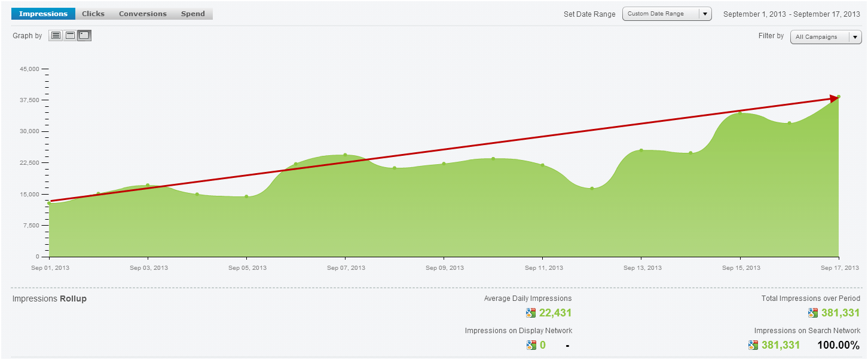The width and height of the screenshot is (868, 360).
Task: Click the Google icon beside Total Impressions over Period
Action: pos(811,311)
